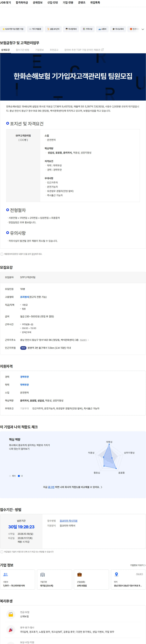Open the 콘텐츠 menu
The height and width of the screenshot is (644, 146).
click(82, 2)
